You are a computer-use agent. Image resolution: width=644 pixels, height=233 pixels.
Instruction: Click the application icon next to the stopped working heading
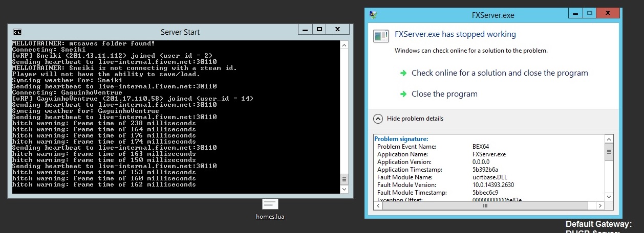coord(380,35)
